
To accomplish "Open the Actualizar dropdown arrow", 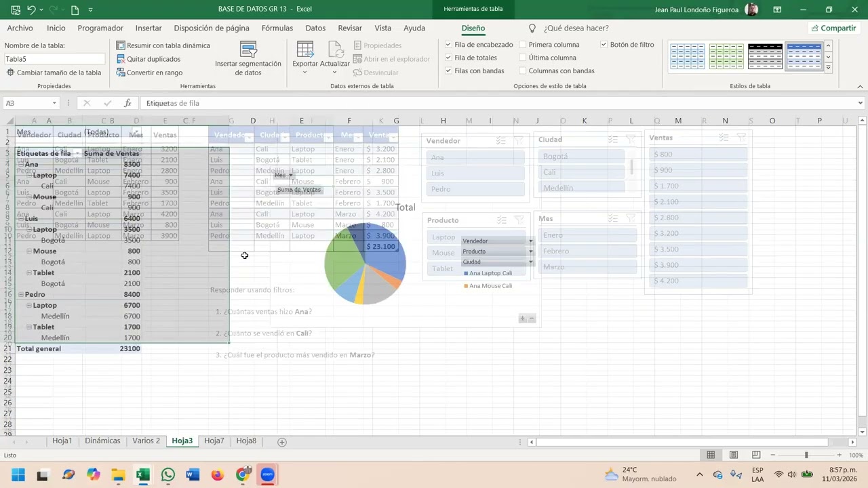I will pyautogui.click(x=334, y=73).
